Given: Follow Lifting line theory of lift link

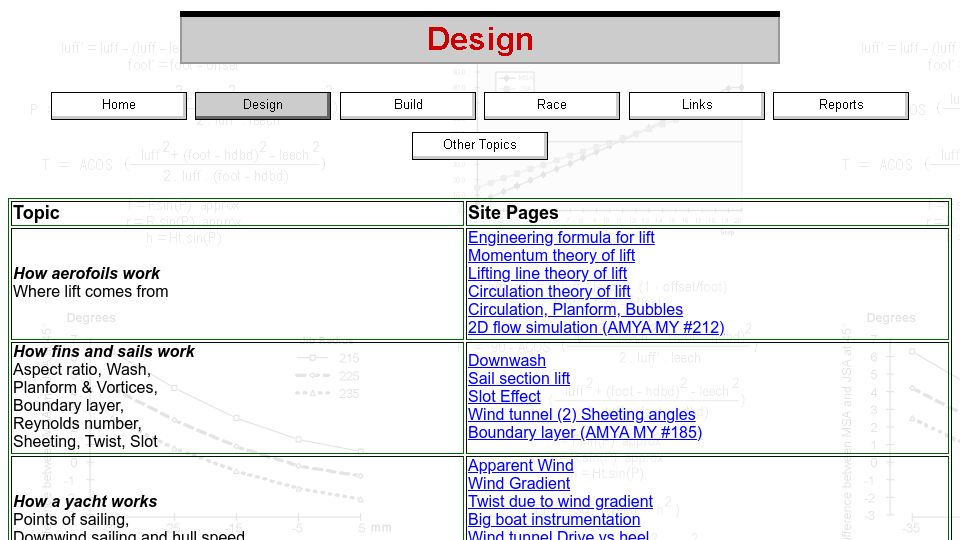Looking at the screenshot, I should point(547,274).
